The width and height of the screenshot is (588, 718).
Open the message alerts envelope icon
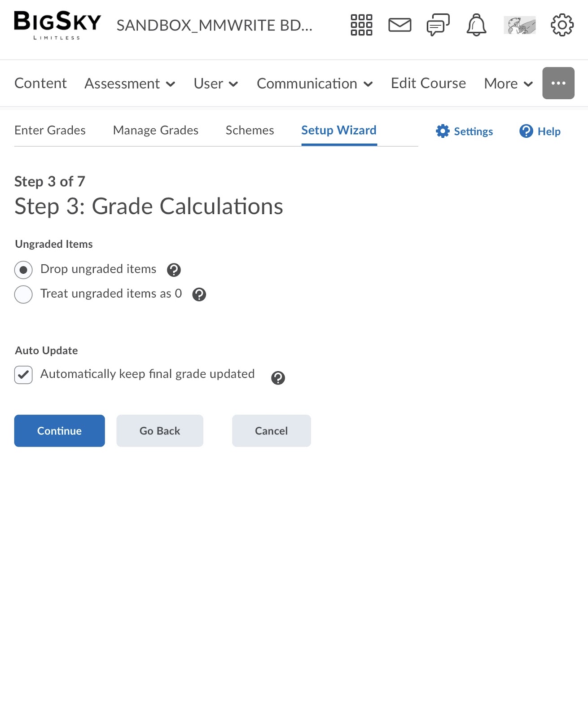[x=399, y=25]
